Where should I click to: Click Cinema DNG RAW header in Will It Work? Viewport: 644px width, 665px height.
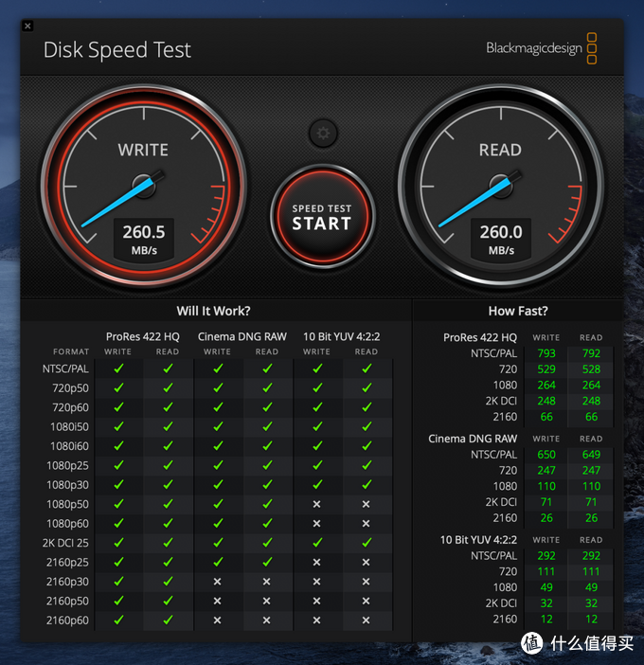coord(242,336)
